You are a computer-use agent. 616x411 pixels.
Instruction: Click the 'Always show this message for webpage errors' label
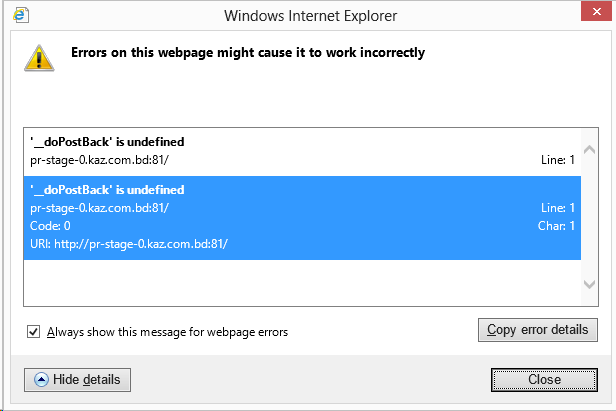[166, 332]
